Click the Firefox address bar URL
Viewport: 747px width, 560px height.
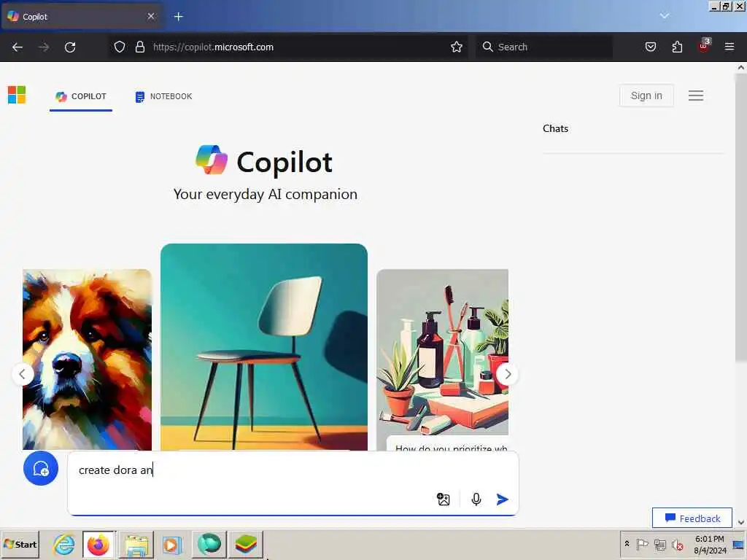(214, 47)
